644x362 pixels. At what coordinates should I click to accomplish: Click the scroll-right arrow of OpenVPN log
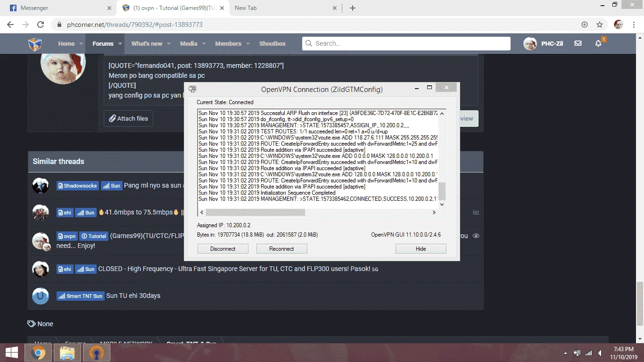click(434, 213)
